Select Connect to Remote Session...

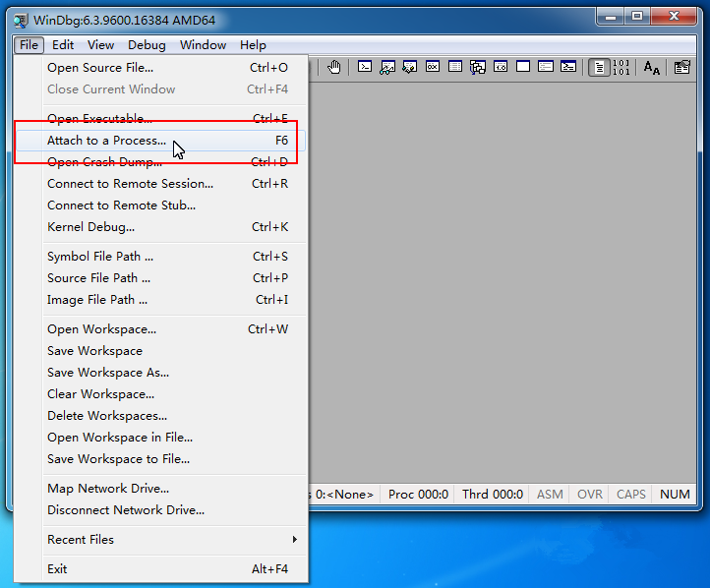[161, 184]
